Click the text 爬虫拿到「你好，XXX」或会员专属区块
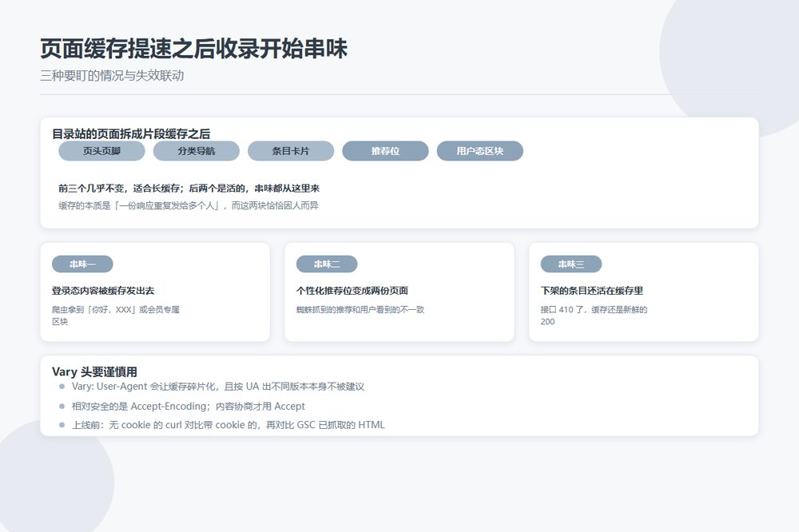799x532 pixels. (116, 316)
